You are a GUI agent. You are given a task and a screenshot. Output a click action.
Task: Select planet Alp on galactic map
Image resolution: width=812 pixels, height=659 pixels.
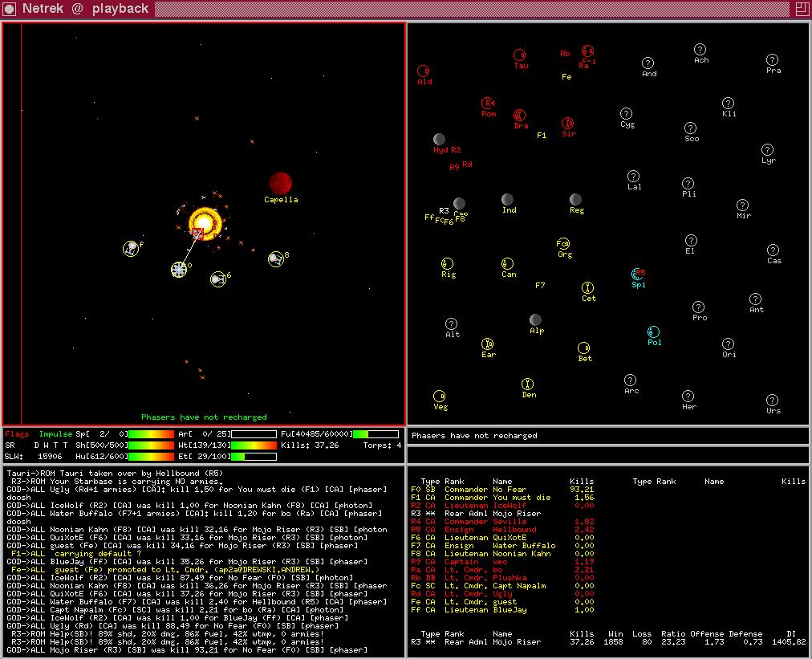point(535,319)
